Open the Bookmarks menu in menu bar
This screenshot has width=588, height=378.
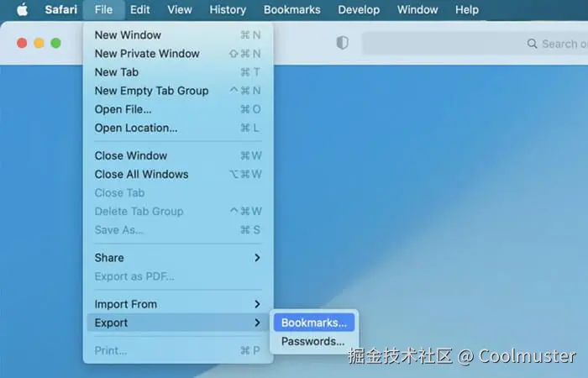pyautogui.click(x=291, y=9)
